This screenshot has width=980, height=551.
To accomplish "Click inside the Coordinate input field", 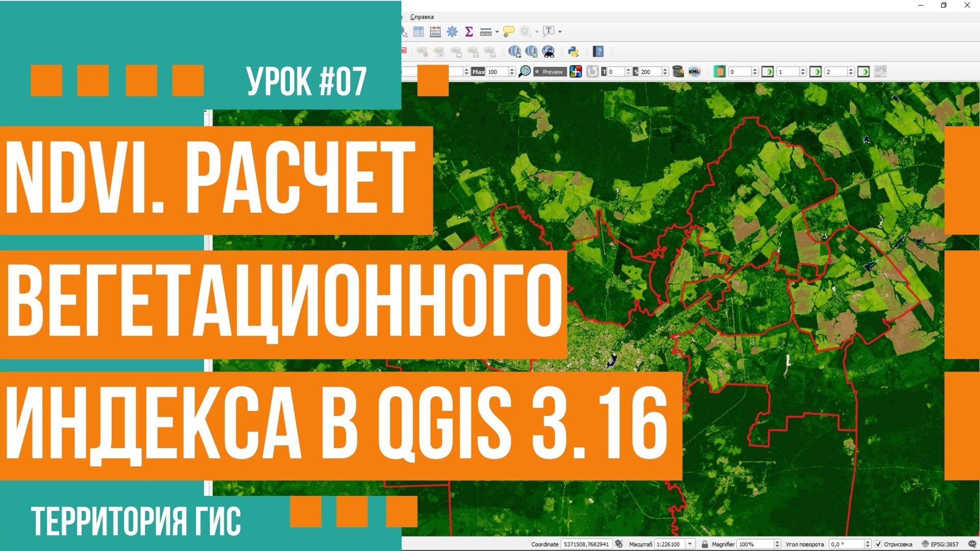I will coord(587,544).
